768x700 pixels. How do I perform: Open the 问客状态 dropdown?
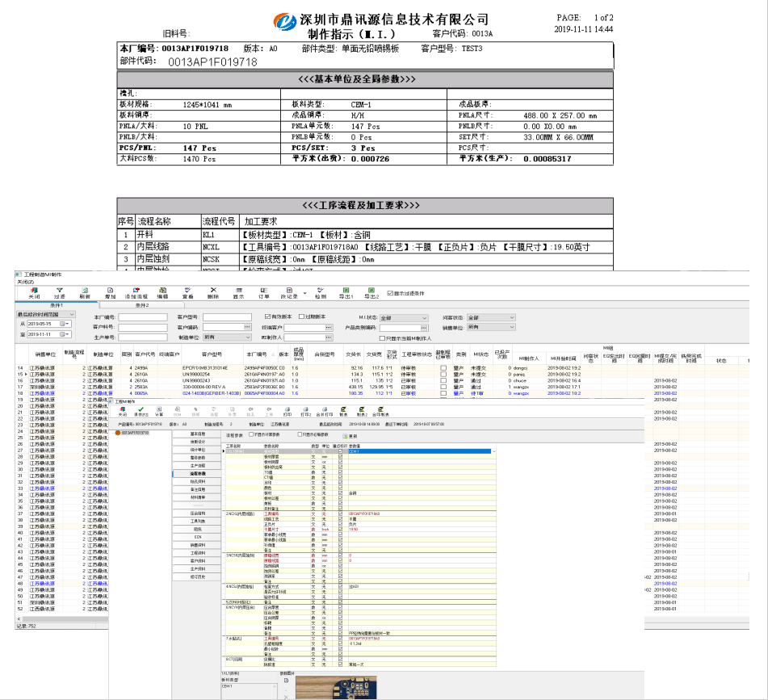click(512, 317)
